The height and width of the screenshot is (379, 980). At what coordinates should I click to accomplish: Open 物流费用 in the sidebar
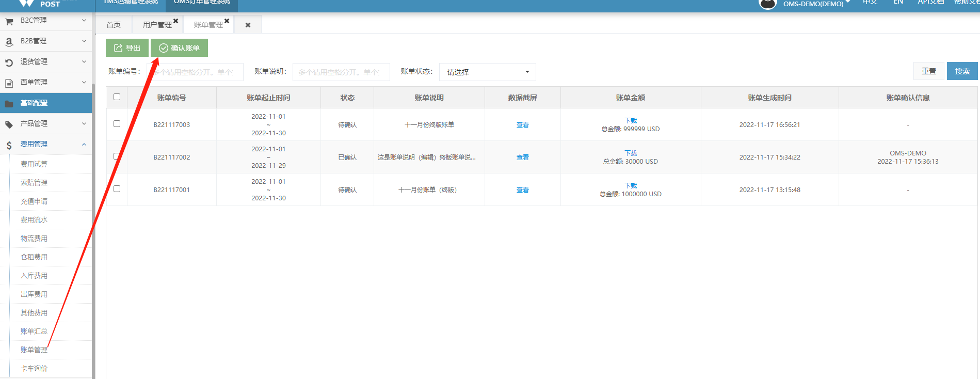34,239
